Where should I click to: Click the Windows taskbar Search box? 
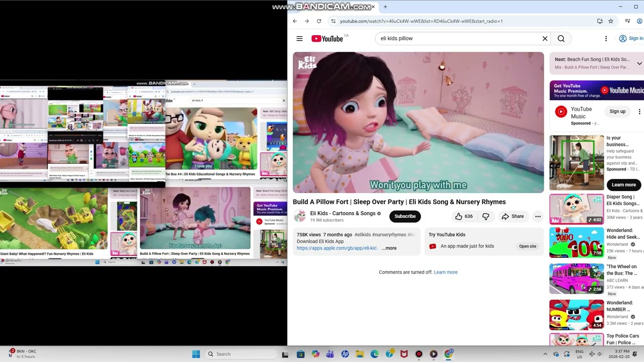(240, 354)
